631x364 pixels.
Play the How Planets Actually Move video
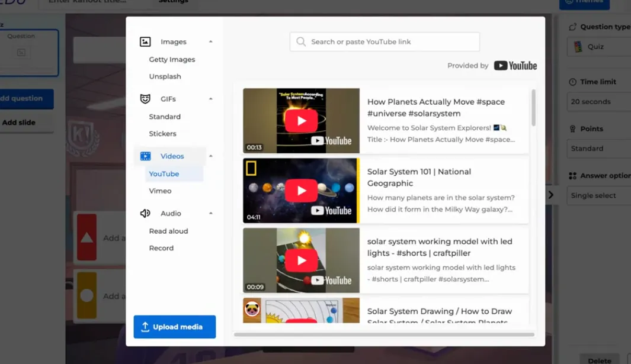pos(301,121)
